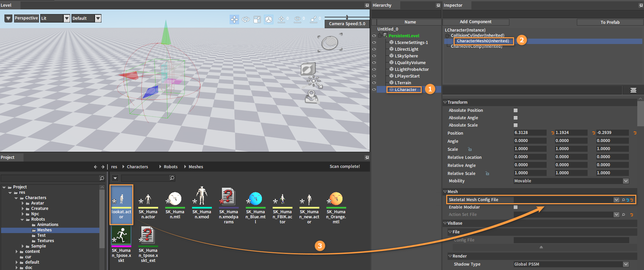Toggle position snapping icon in viewport
The width and height of the screenshot is (644, 270).
click(281, 19)
